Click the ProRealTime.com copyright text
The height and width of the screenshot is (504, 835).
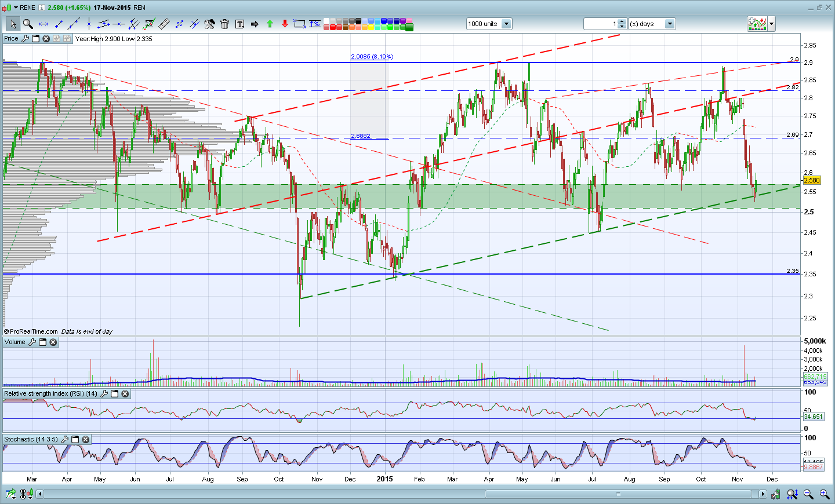pyautogui.click(x=31, y=331)
